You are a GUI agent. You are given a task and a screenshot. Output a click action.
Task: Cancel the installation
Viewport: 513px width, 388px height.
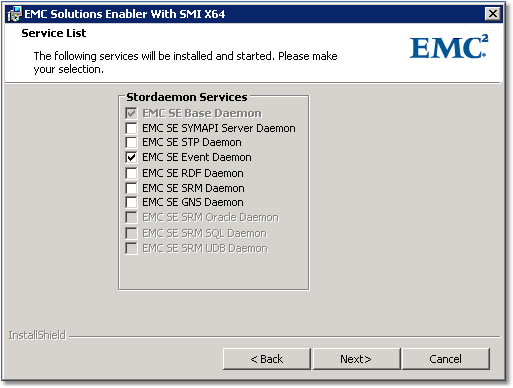[x=446, y=359]
